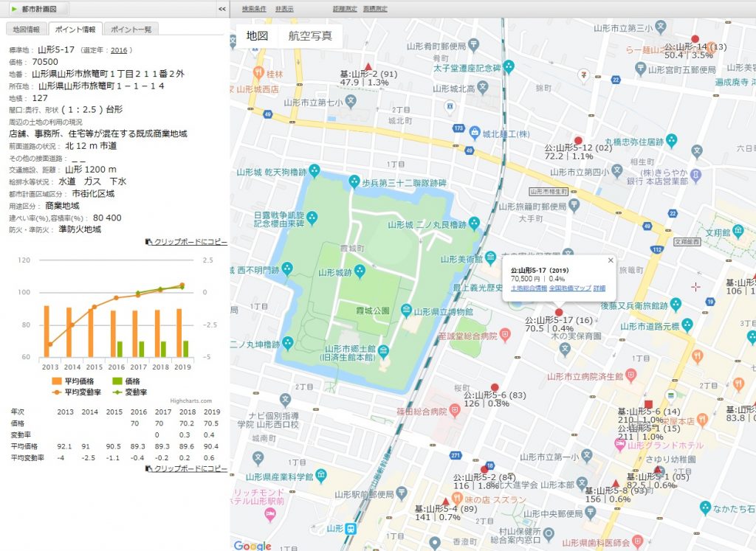Click the 文翔館 museum pin
The width and height of the screenshot is (756, 551).
click(x=738, y=231)
